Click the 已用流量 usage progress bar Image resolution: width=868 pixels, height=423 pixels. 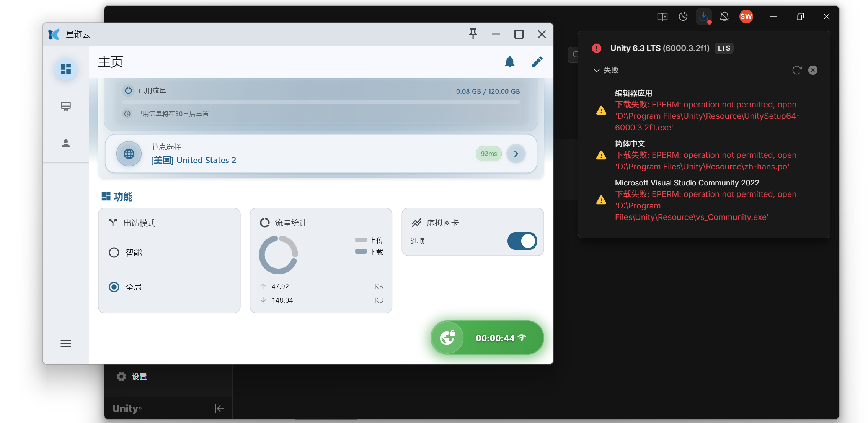[x=321, y=102]
